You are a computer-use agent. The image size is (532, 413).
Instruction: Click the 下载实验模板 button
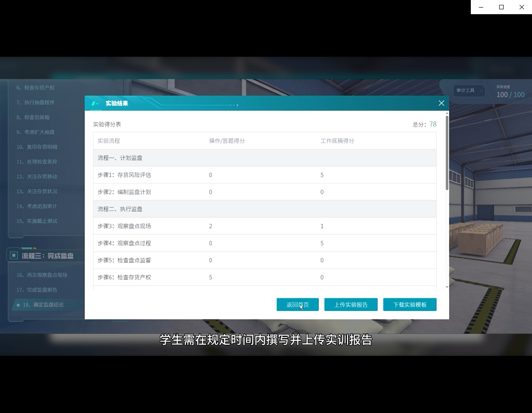point(410,304)
